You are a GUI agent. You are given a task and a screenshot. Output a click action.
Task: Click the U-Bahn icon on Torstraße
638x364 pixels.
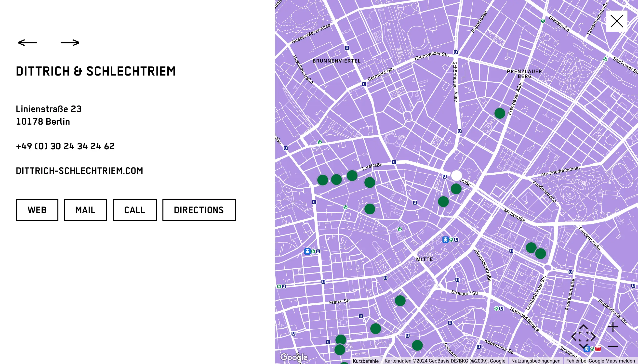click(x=394, y=162)
